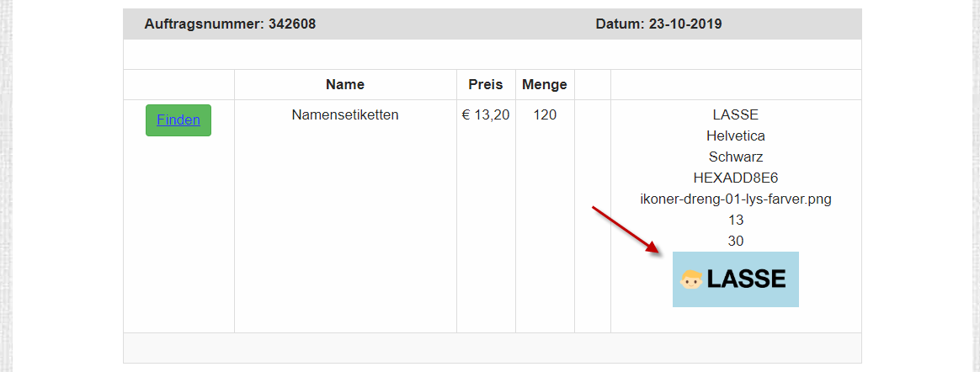Click the HEXADD8E6 color code text

click(736, 178)
